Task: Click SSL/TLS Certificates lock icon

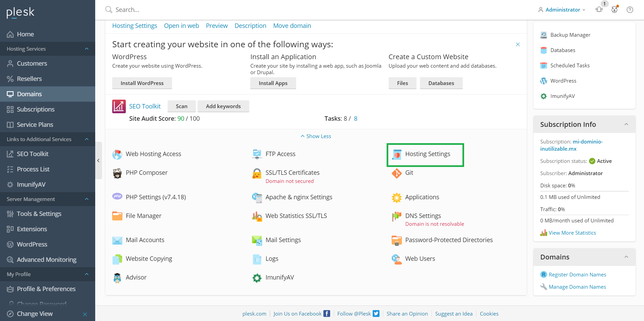Action: pos(257,173)
